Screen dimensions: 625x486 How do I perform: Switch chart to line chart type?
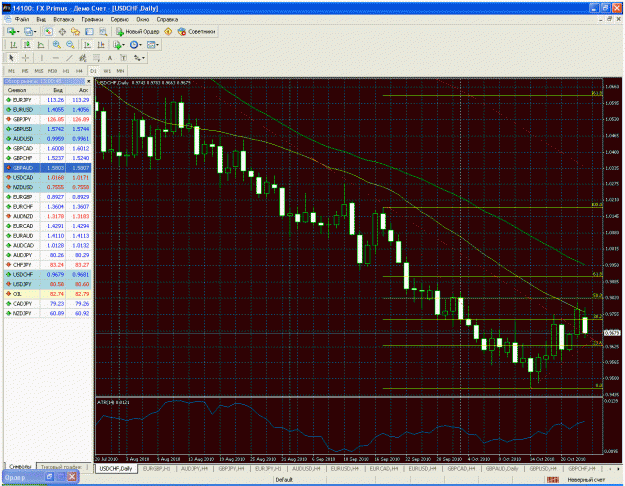coord(41,45)
